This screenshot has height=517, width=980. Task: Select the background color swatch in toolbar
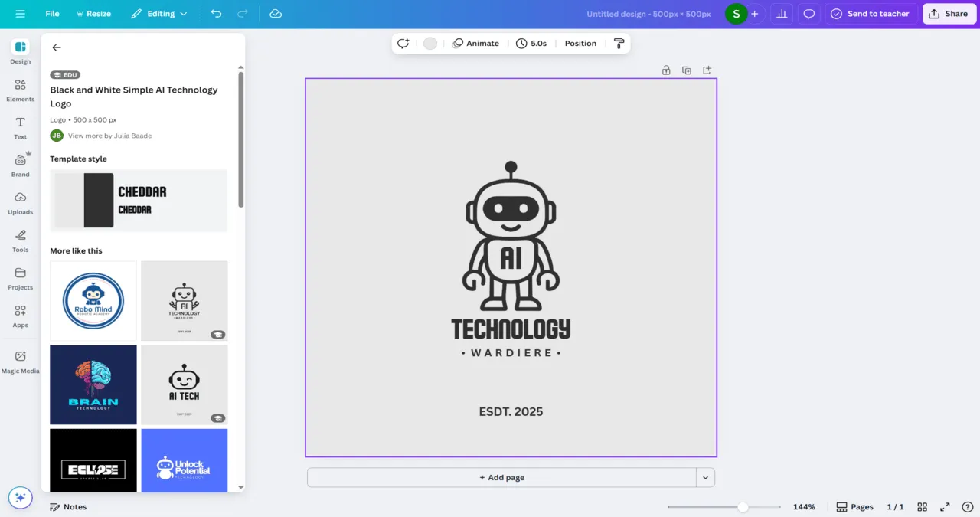point(430,43)
